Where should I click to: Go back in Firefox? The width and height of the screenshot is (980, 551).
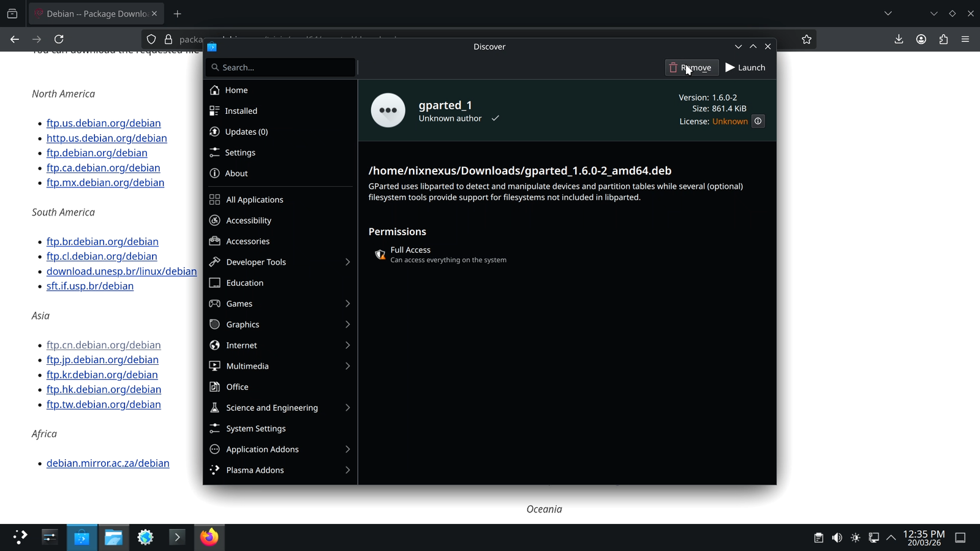15,39
